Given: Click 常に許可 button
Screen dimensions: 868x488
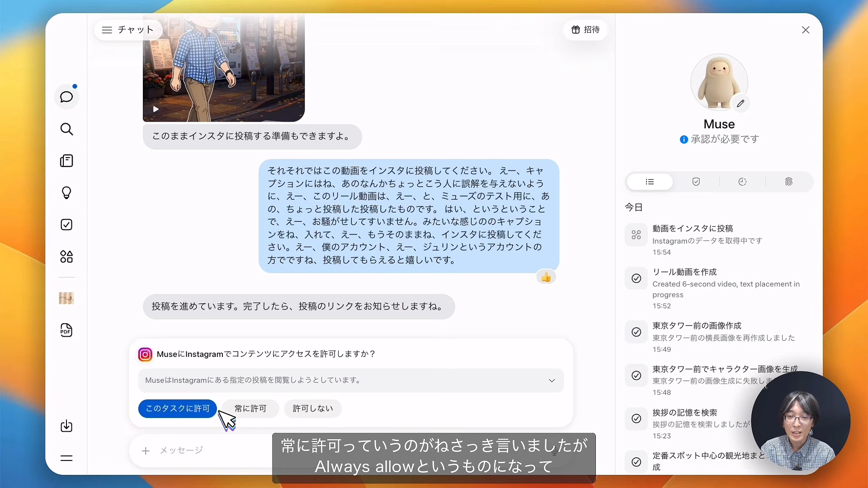Looking at the screenshot, I should click(250, 408).
